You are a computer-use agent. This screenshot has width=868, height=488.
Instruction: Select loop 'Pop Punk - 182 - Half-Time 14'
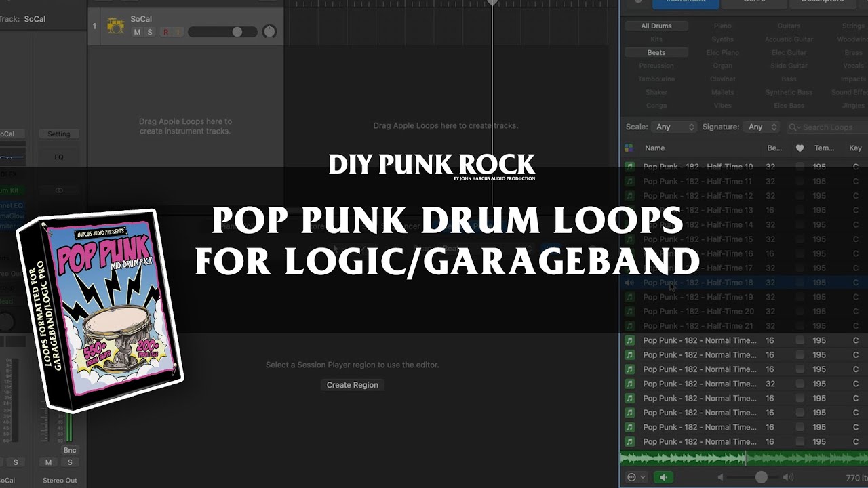pyautogui.click(x=698, y=224)
